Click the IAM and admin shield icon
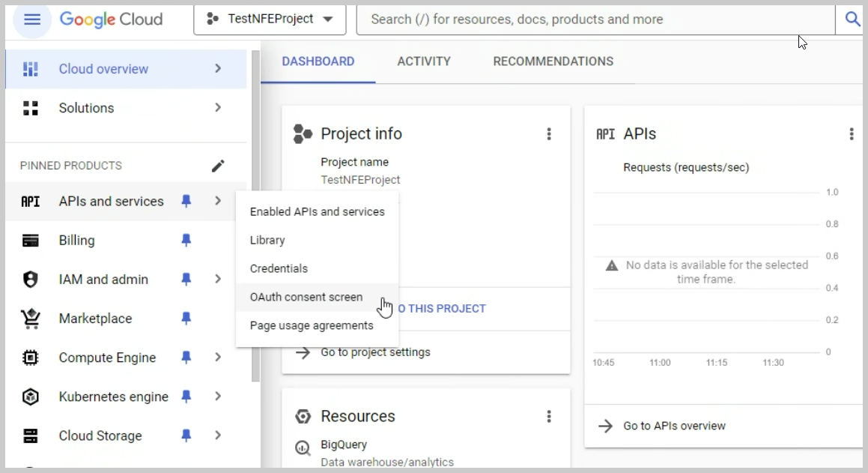 [31, 279]
